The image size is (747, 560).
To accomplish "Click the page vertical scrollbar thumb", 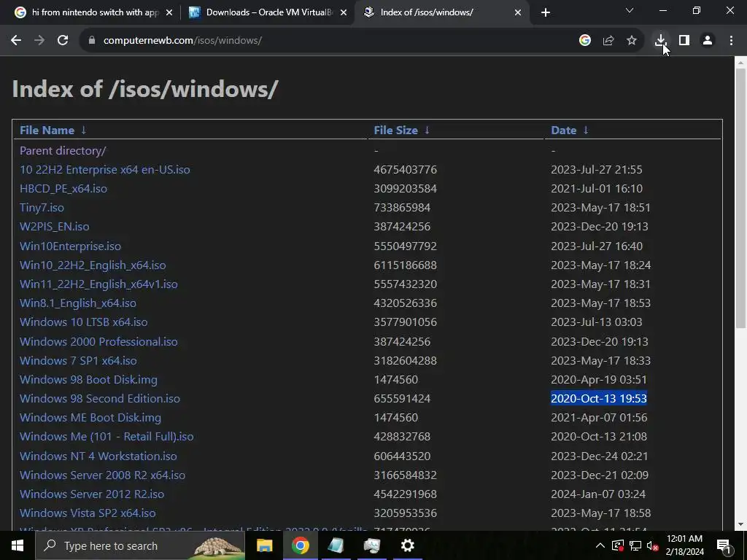I will [740, 198].
